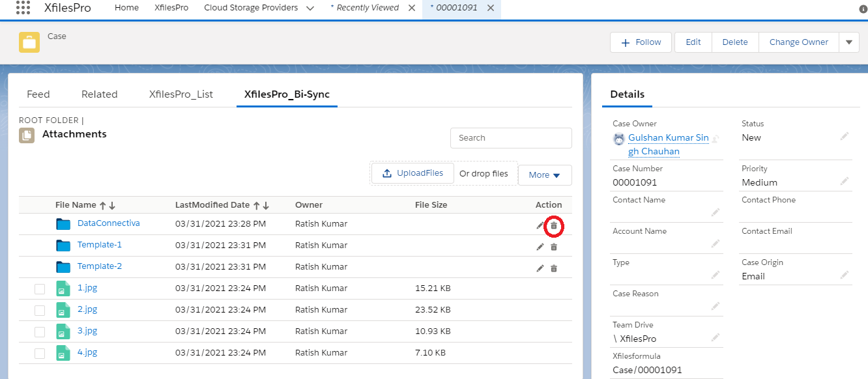Click change-owner icon beside Case Owner name
The height and width of the screenshot is (379, 868).
[715, 139]
